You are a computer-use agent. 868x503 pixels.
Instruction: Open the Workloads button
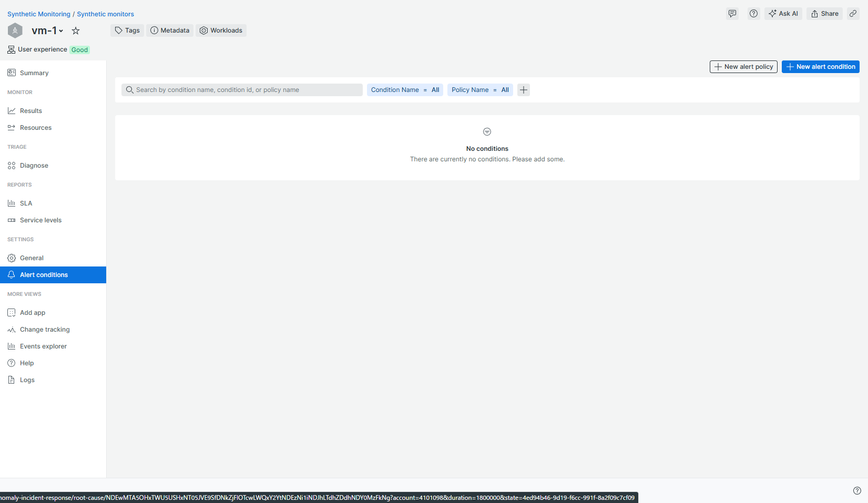[221, 30]
